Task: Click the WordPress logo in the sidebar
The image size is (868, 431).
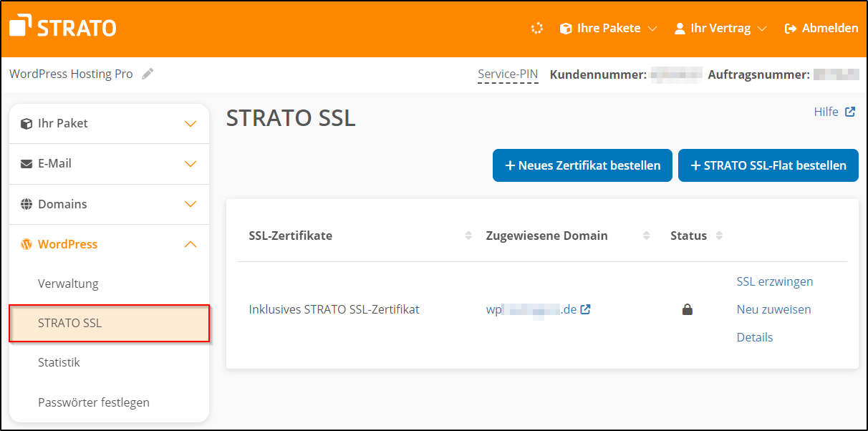Action: (27, 244)
